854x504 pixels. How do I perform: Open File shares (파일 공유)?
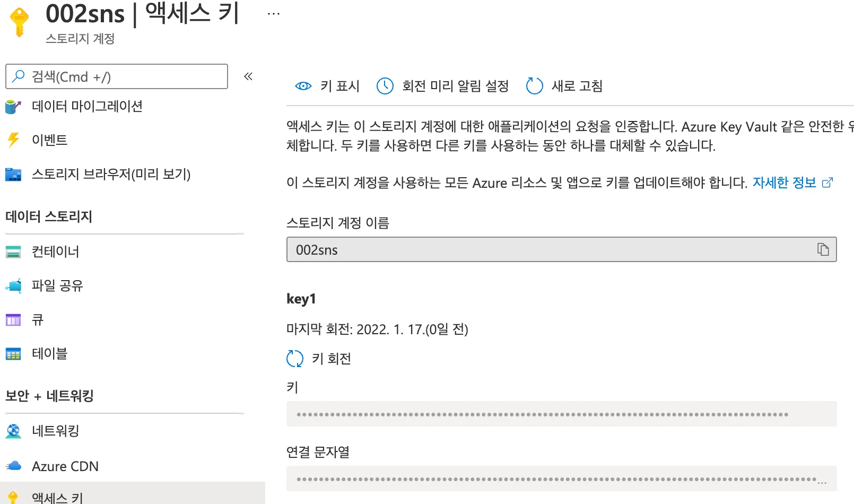pos(57,285)
